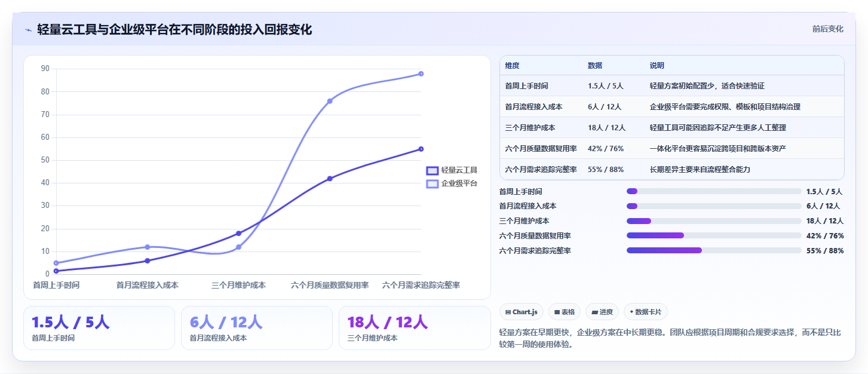This screenshot has height=374, width=868.
Task: Select the table cell 18人 / 12人
Action: pos(606,127)
